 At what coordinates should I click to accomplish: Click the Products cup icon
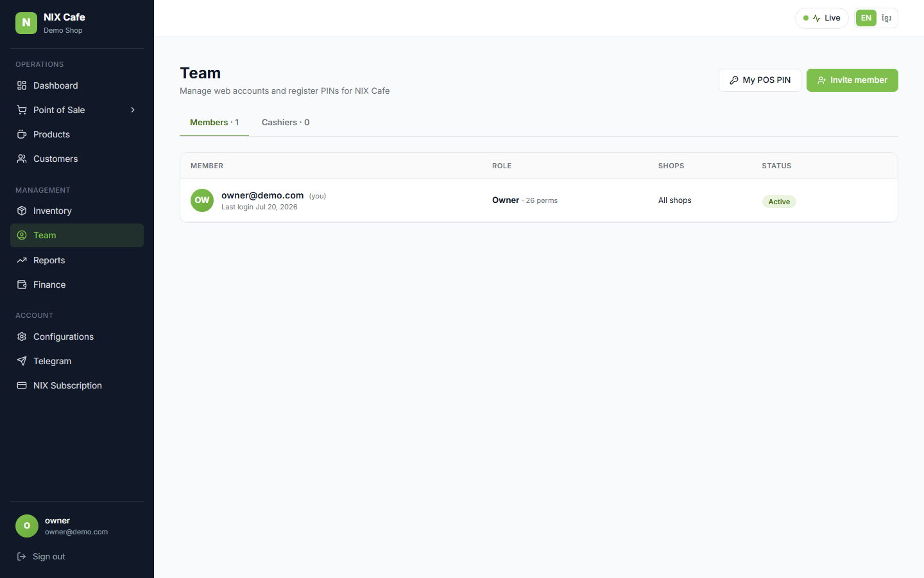click(22, 134)
